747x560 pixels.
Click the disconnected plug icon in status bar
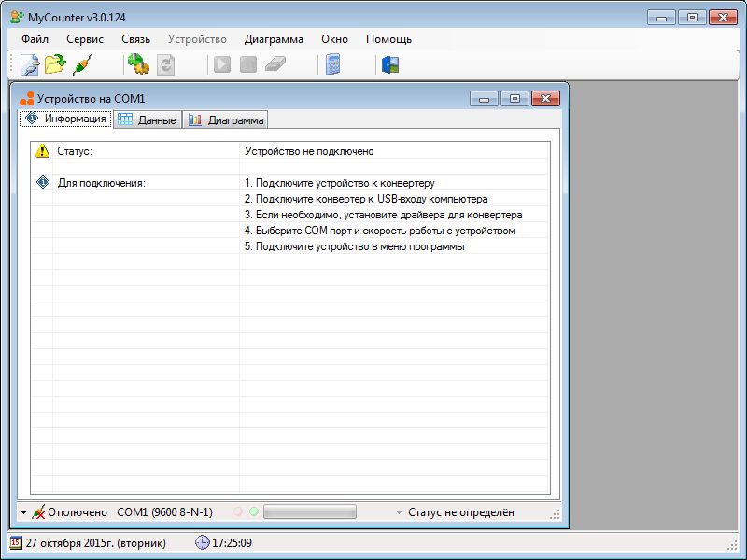pyautogui.click(x=38, y=511)
